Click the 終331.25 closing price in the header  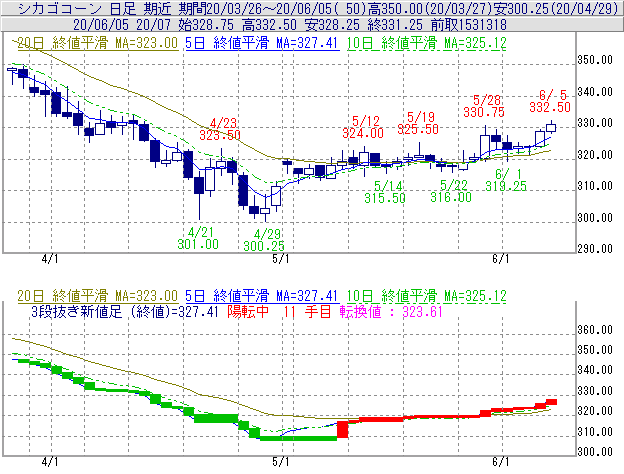point(395,25)
